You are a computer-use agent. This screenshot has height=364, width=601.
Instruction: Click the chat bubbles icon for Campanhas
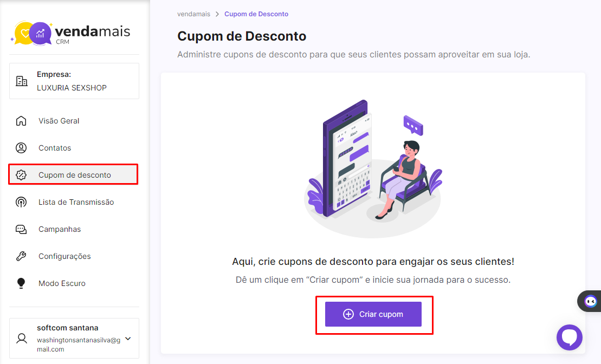coord(21,229)
